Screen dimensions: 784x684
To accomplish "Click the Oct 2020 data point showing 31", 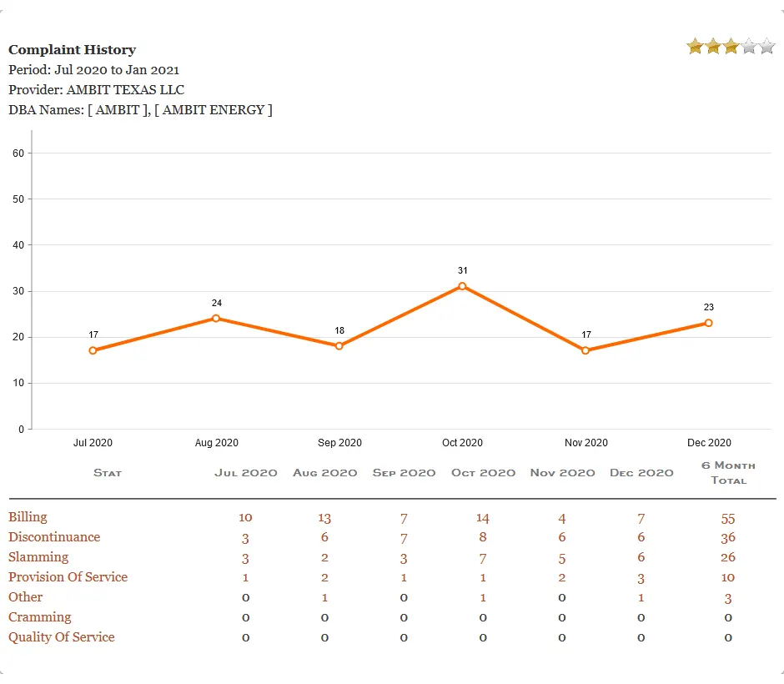I will pos(463,286).
